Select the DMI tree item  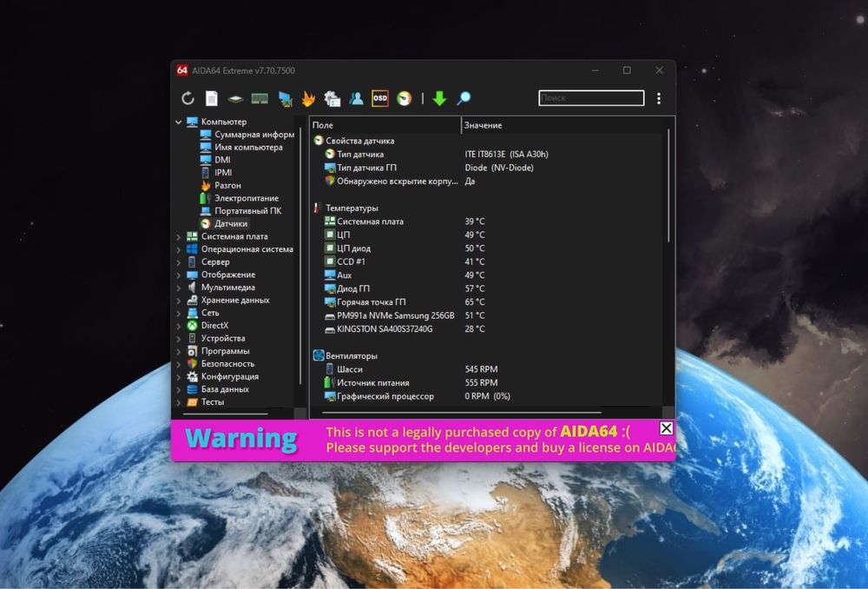pyautogui.click(x=215, y=160)
